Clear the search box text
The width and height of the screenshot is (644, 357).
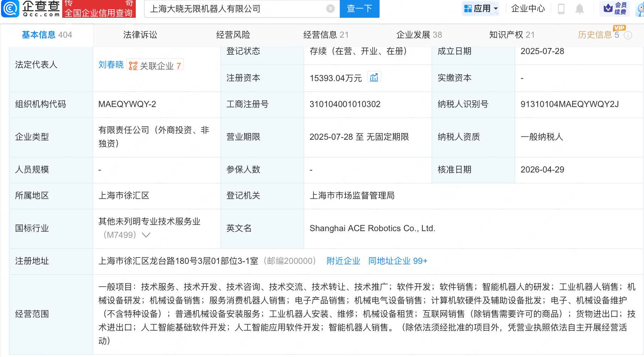pos(331,9)
